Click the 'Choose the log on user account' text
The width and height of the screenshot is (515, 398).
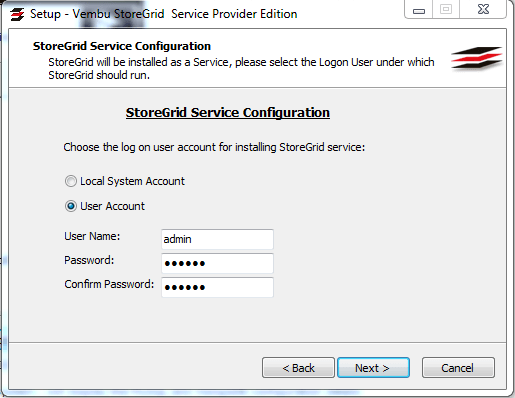pyautogui.click(x=214, y=147)
